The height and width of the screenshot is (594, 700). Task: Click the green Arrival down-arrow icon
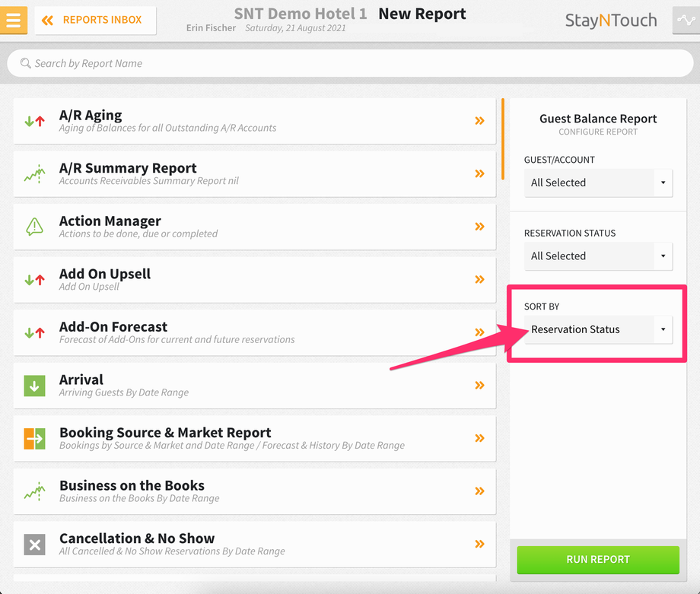tap(34, 386)
